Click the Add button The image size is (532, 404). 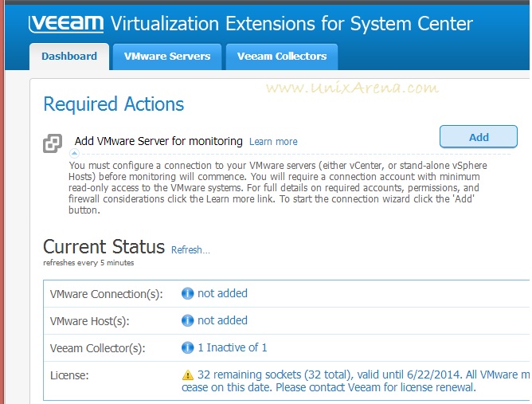click(479, 137)
